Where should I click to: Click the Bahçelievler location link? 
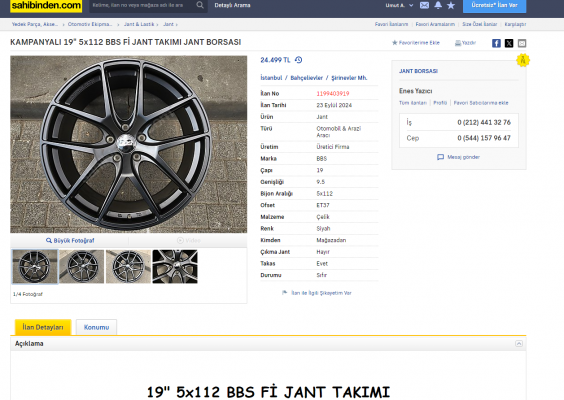[x=306, y=78]
